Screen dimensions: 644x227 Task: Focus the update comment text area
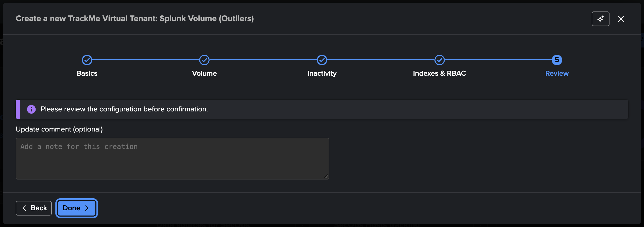172,159
